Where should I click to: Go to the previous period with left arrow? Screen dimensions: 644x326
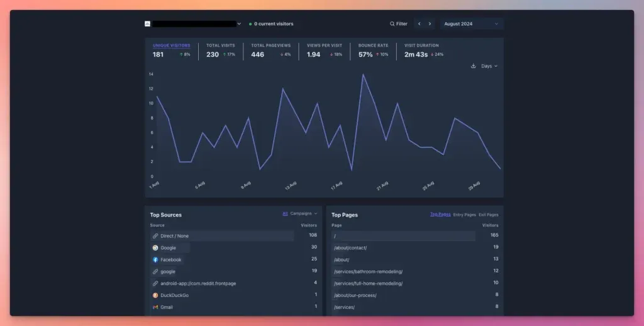click(x=419, y=24)
